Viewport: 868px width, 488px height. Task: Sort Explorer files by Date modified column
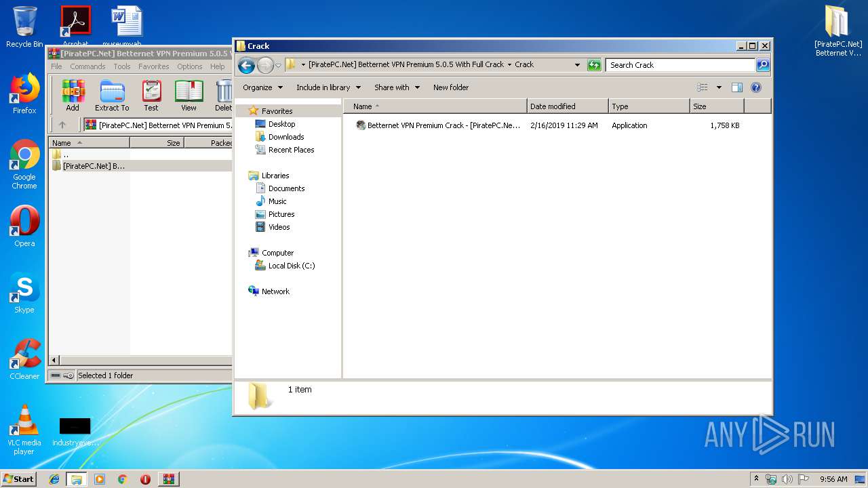[568, 106]
